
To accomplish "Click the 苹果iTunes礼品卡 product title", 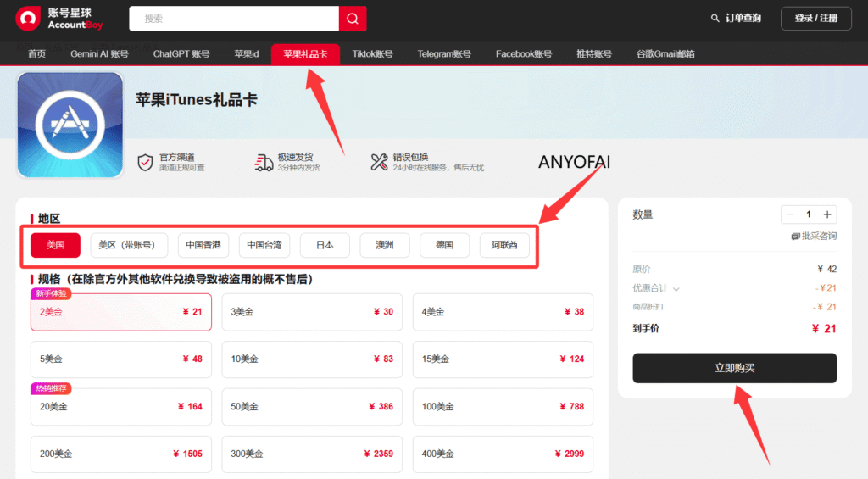I will (197, 100).
